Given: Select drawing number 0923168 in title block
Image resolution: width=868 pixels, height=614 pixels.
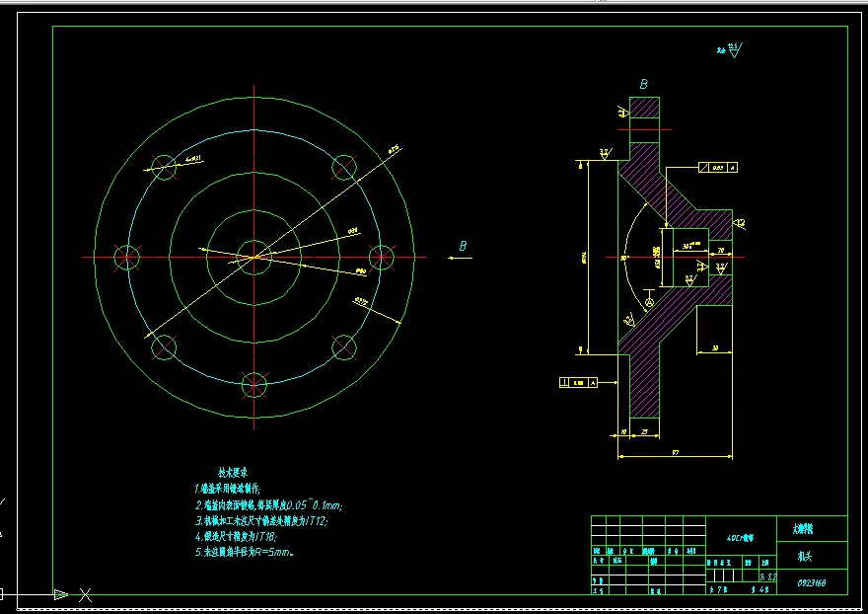Looking at the screenshot, I should click(812, 583).
